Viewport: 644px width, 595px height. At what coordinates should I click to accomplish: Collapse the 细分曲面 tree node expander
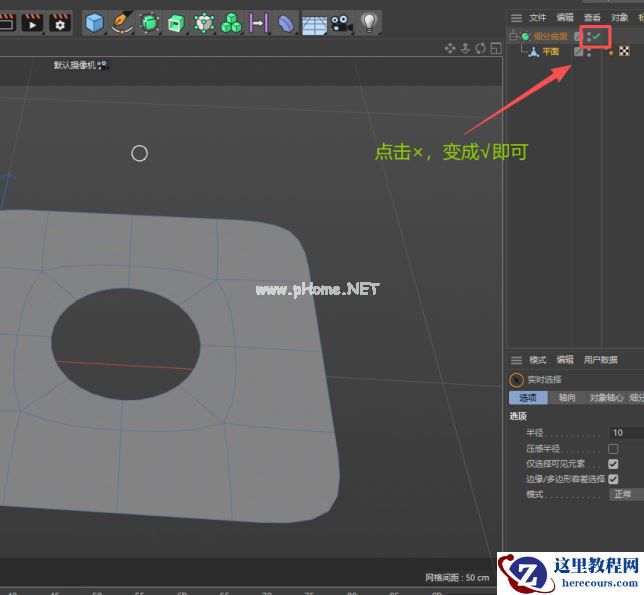point(513,36)
